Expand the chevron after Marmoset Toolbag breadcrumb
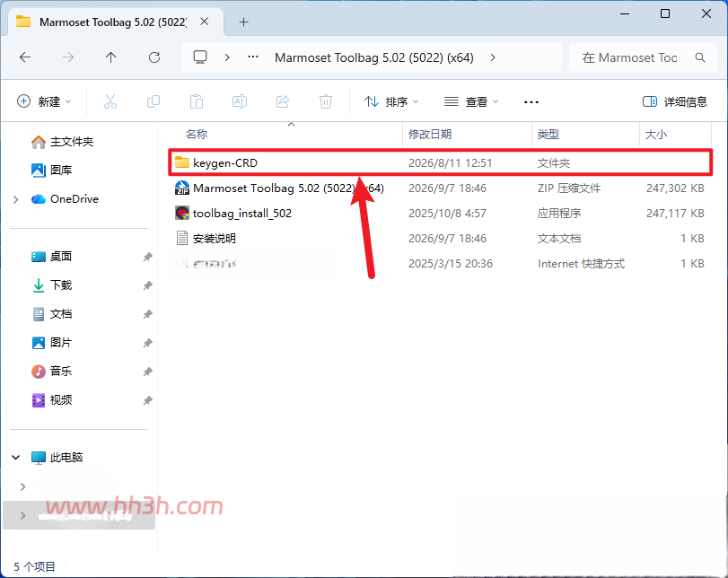The height and width of the screenshot is (578, 728). [x=493, y=57]
